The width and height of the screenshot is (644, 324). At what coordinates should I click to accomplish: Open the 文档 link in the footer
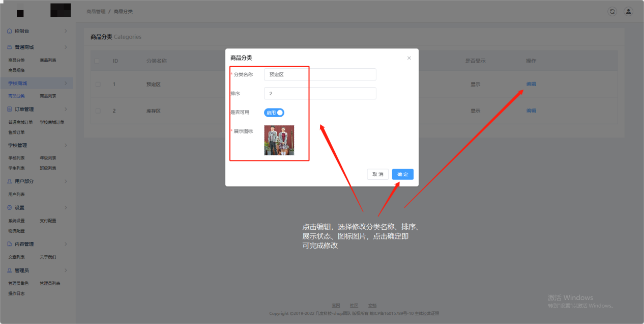pos(372,305)
